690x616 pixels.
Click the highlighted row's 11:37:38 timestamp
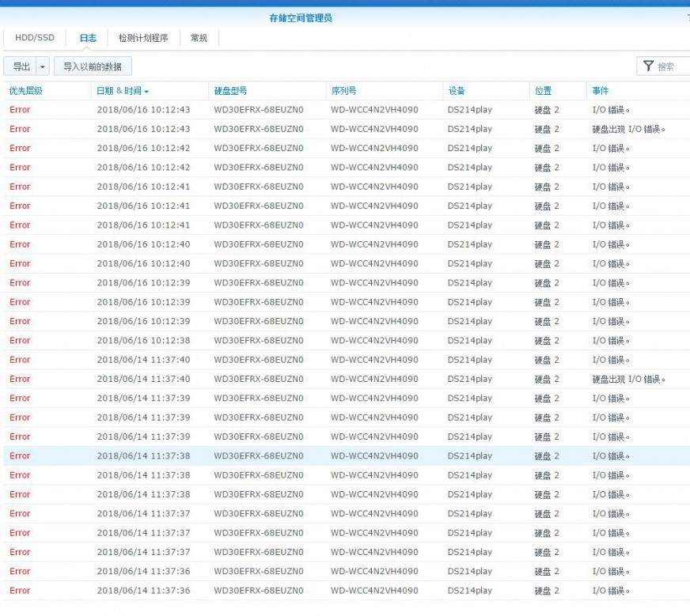pyautogui.click(x=143, y=456)
